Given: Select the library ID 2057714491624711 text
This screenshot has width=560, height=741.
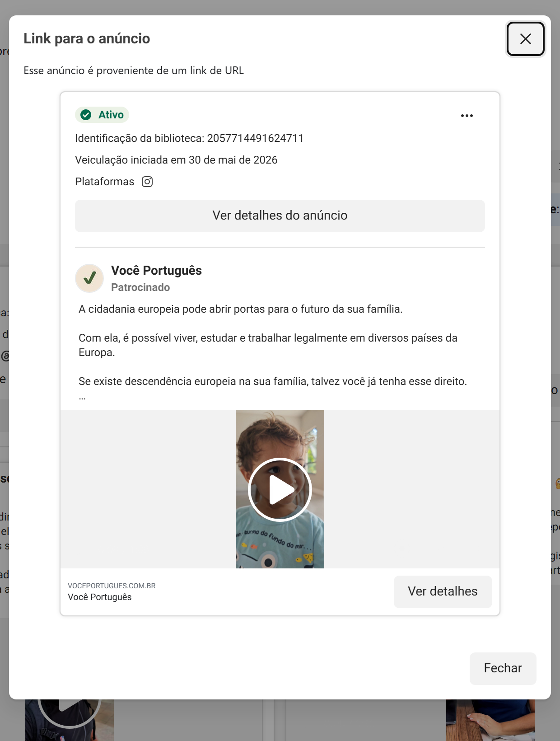Looking at the screenshot, I should pyautogui.click(x=255, y=138).
